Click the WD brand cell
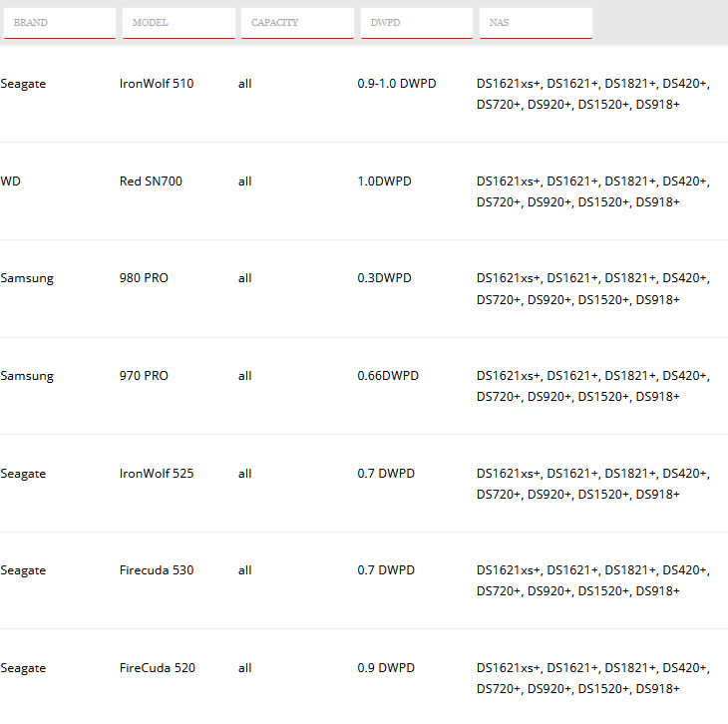This screenshot has height=724, width=728. (x=11, y=181)
